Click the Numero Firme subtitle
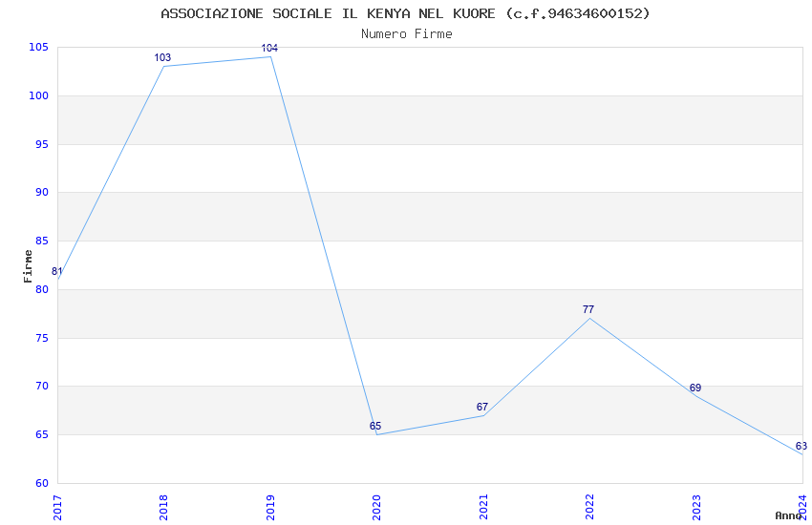The width and height of the screenshot is (812, 525). click(407, 34)
